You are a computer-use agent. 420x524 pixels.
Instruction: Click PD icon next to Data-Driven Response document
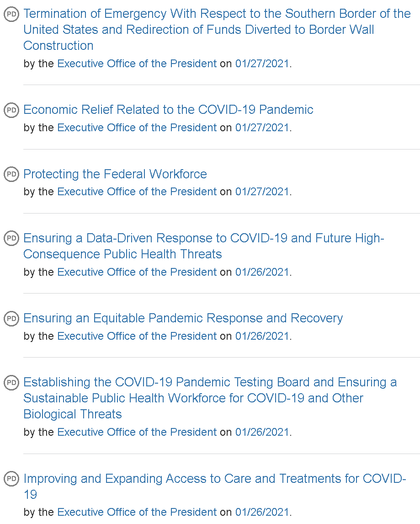tap(11, 239)
